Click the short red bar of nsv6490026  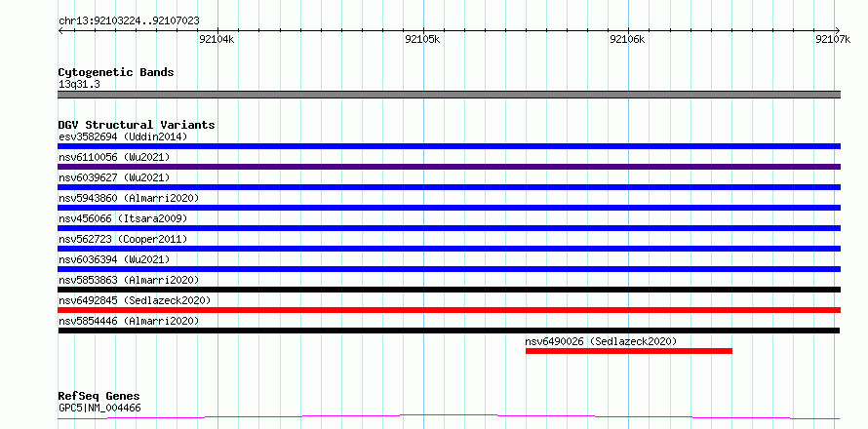pos(629,351)
